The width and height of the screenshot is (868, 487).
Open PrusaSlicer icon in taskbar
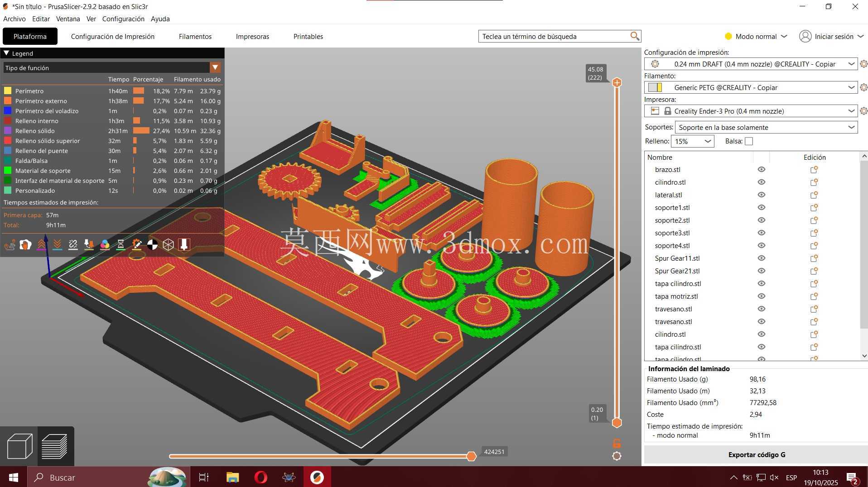click(x=317, y=477)
